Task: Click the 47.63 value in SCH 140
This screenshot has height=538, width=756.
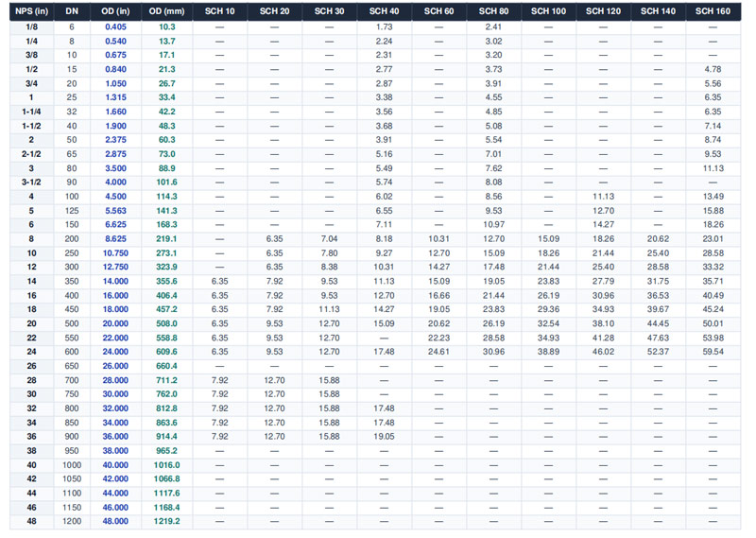Action: point(658,338)
